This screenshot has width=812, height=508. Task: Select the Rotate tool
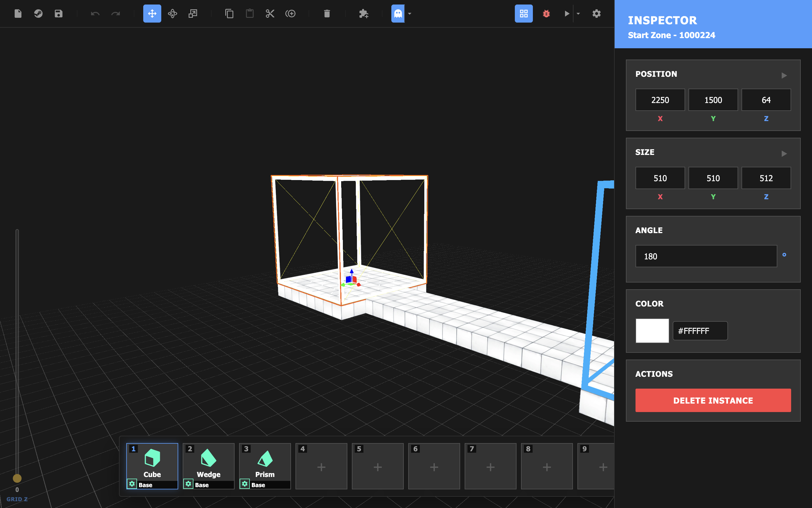coord(172,14)
